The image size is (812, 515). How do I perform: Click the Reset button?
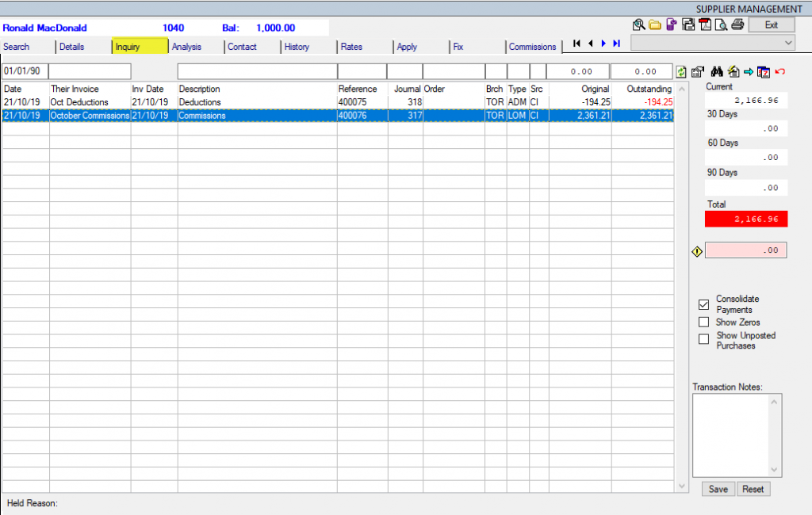[x=753, y=489]
